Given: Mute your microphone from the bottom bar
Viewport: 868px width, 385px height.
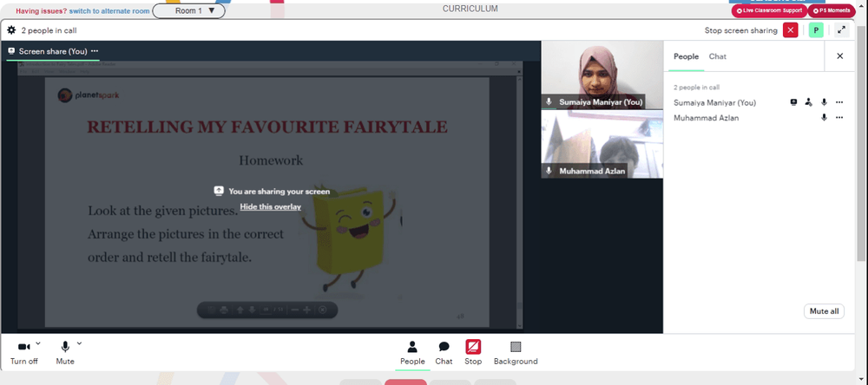Looking at the screenshot, I should 65,353.
